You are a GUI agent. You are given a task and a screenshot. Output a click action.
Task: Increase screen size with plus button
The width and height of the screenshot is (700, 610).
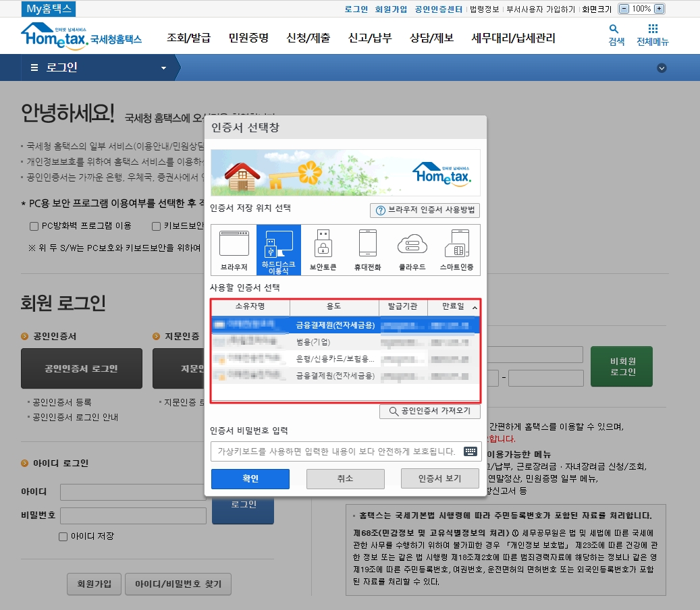(x=659, y=9)
